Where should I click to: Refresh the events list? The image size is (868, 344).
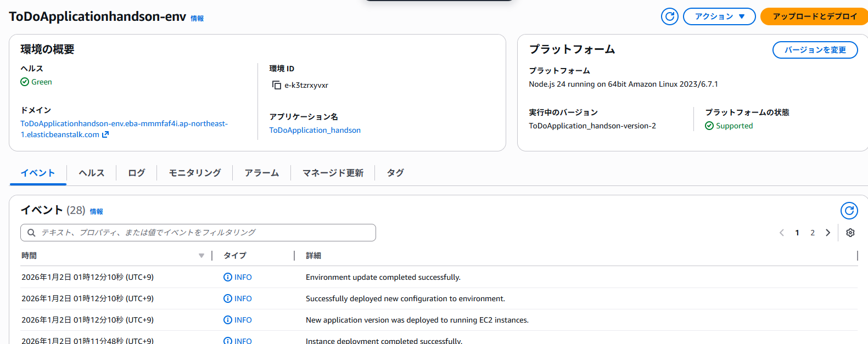pos(849,211)
